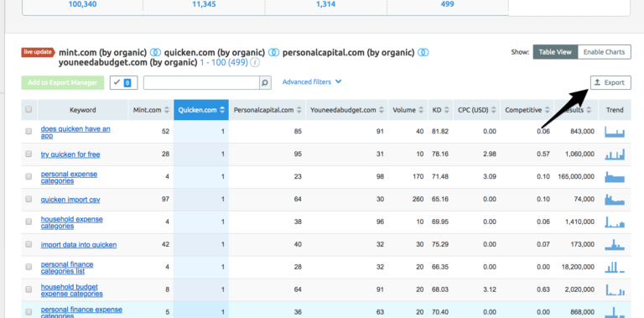This screenshot has height=318, width=644.
Task: Click volume value 260
Action: (418, 199)
